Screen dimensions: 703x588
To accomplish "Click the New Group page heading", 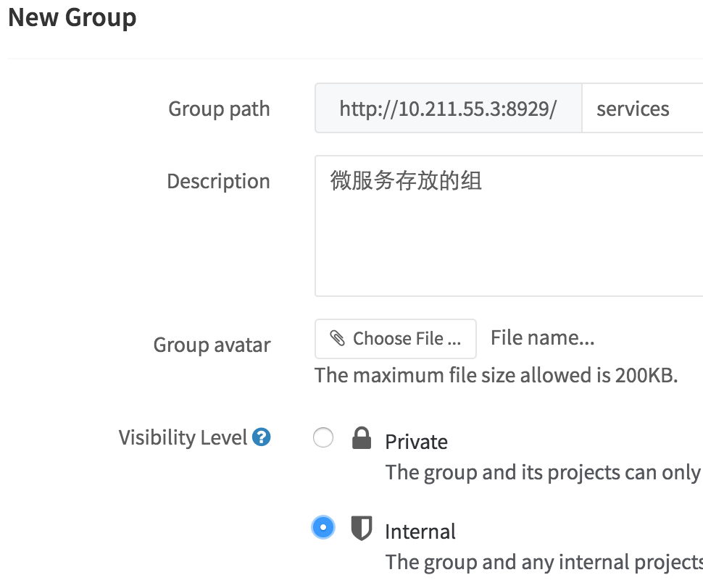I will tap(72, 18).
